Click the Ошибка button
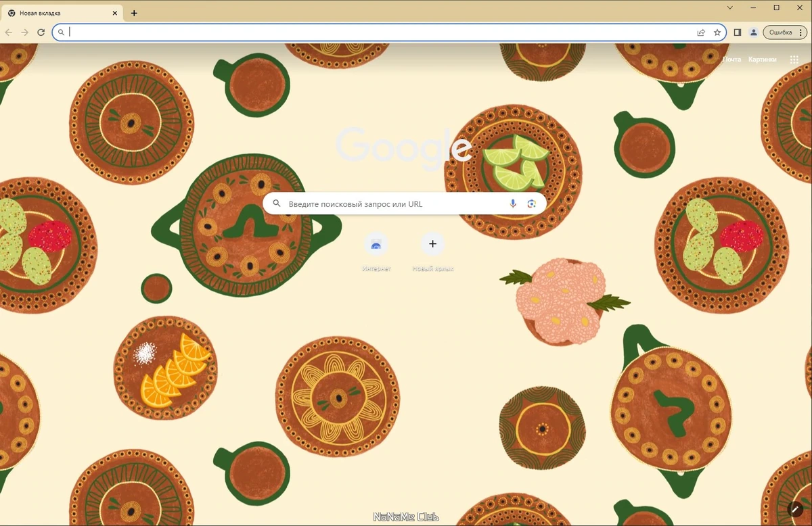 click(780, 32)
